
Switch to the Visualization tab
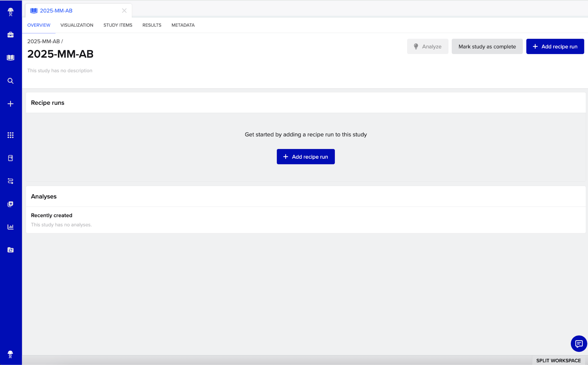tap(77, 25)
